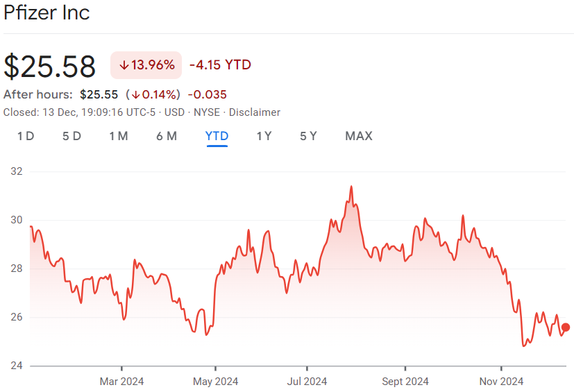Click the red current-price dot on the chart
Image resolution: width=574 pixels, height=392 pixels.
(565, 327)
